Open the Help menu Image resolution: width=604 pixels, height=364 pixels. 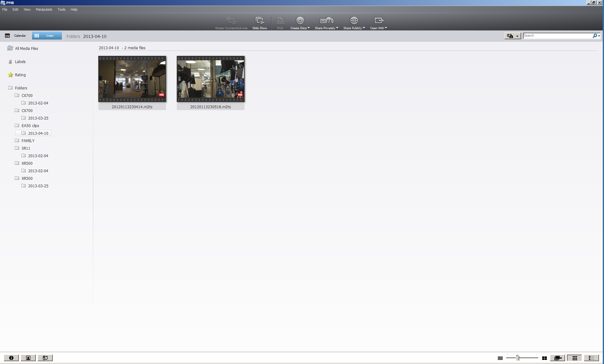pyautogui.click(x=74, y=9)
